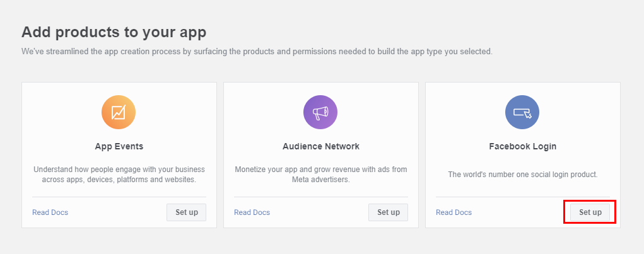Image resolution: width=644 pixels, height=254 pixels.
Task: Set up the Facebook Login product
Action: click(x=590, y=212)
